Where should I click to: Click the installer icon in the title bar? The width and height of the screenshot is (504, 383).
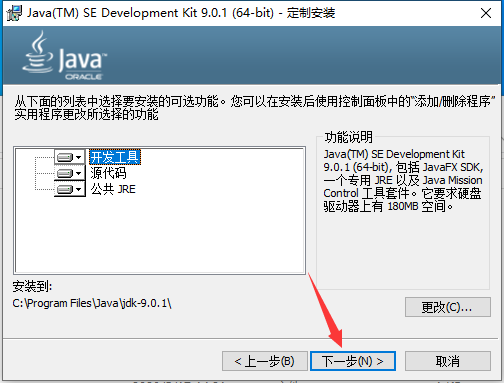(14, 13)
